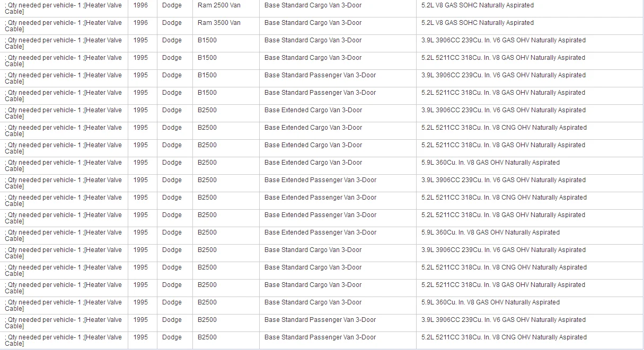Click B1500 in the 3.9L Standard Cargo row

click(207, 40)
